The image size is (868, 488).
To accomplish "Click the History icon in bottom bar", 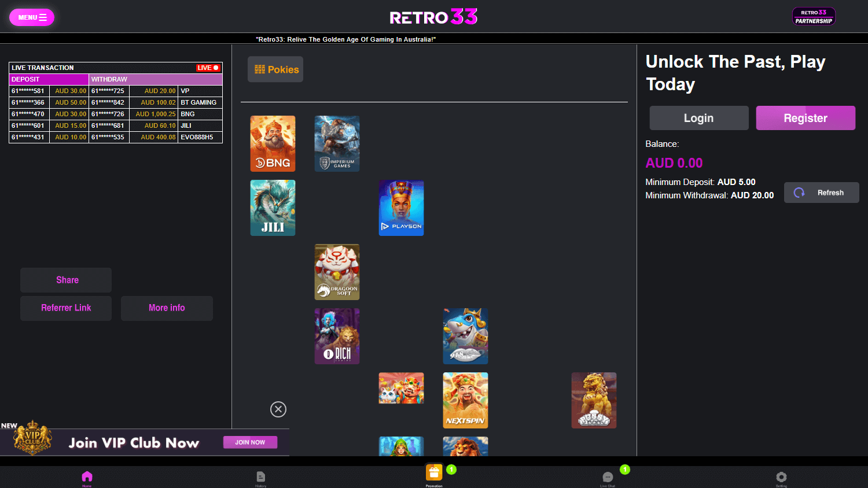I will (260, 477).
